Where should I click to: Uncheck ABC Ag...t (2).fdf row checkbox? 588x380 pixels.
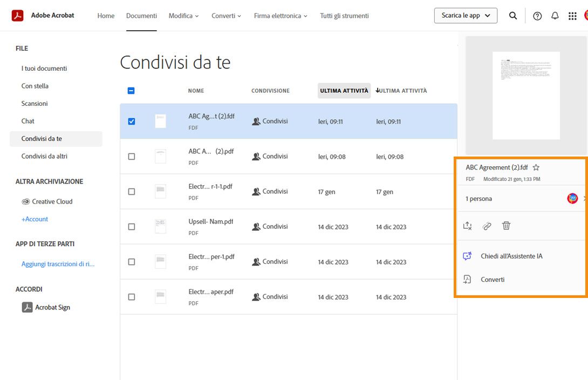pyautogui.click(x=131, y=121)
